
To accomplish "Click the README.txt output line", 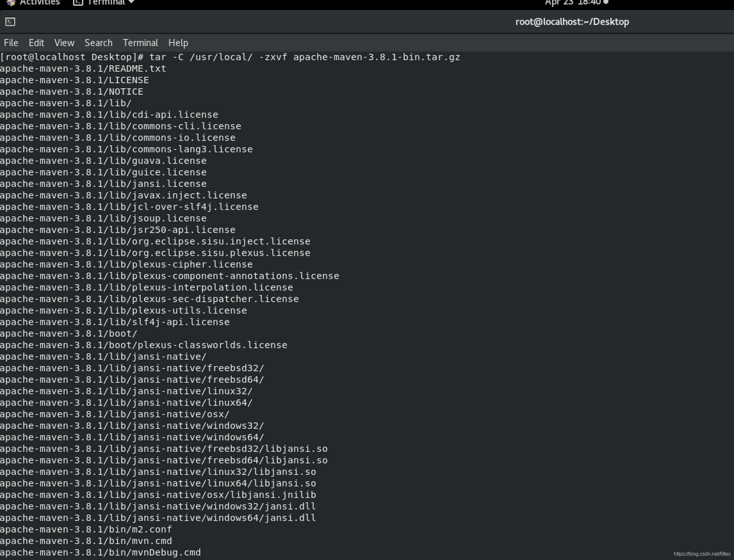I will pyautogui.click(x=83, y=69).
